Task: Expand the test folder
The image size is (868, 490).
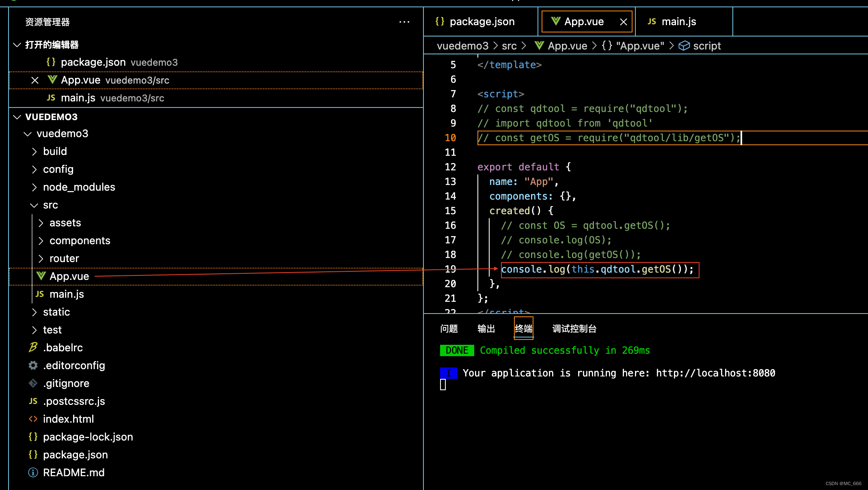Action: [34, 330]
